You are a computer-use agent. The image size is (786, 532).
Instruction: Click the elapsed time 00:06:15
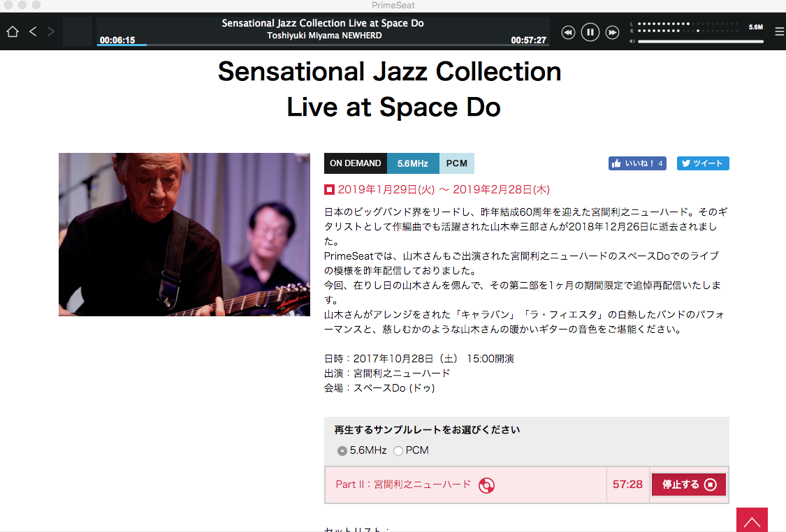click(x=117, y=40)
